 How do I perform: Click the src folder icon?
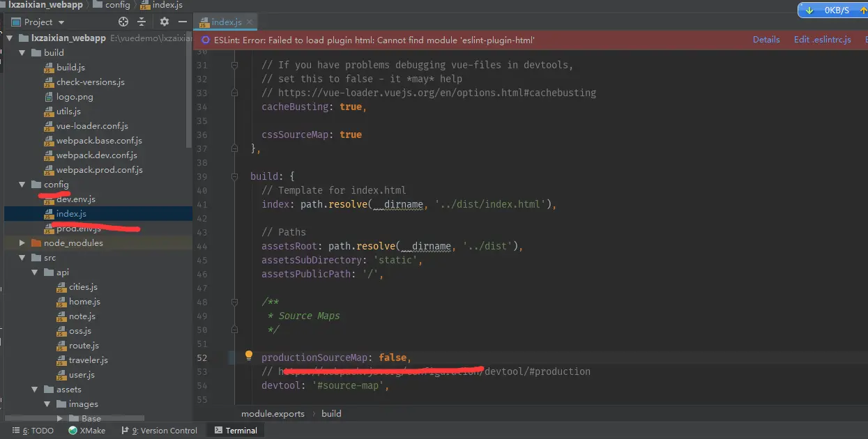point(36,257)
